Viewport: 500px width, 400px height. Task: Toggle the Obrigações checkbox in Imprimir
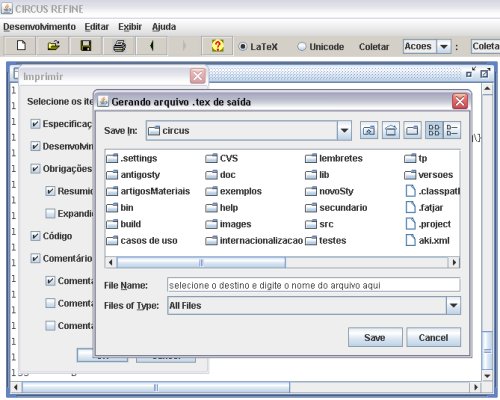tap(35, 169)
